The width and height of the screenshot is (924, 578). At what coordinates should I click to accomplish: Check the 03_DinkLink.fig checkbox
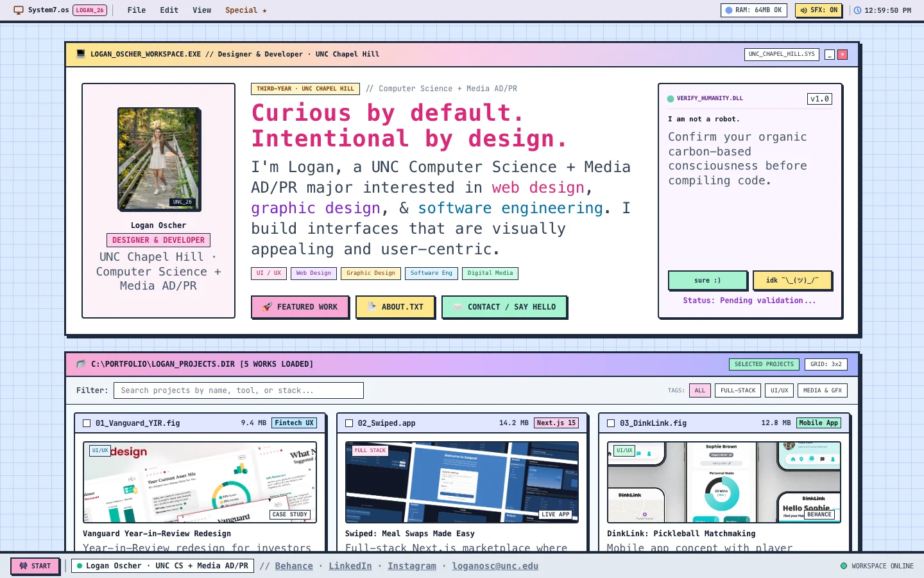coord(611,423)
